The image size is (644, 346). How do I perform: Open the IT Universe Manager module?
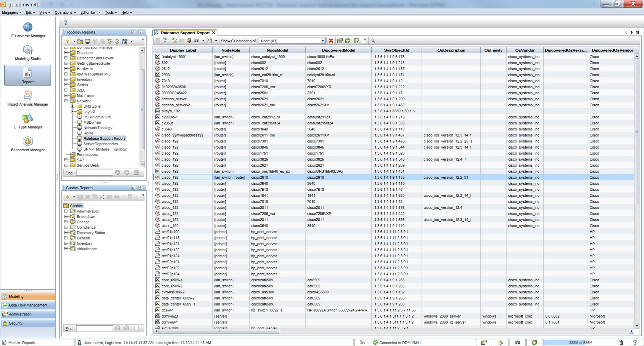pos(28,30)
